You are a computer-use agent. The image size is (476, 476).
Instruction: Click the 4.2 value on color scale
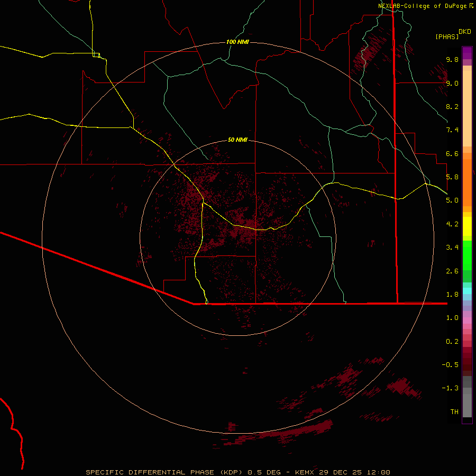coord(452,224)
